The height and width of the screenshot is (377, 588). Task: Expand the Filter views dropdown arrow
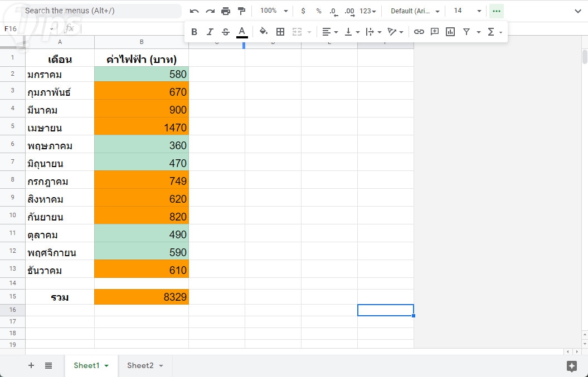479,32
